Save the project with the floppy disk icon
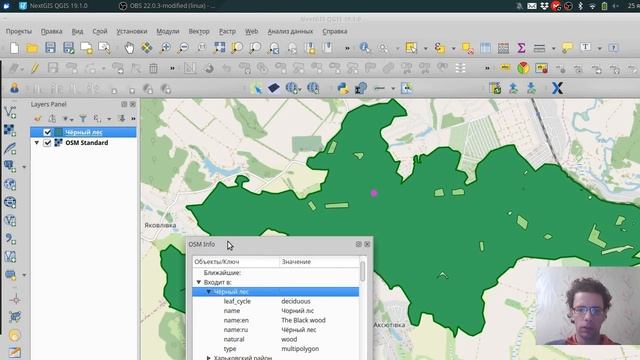Viewport: 640px width, 360px height. coord(50,48)
